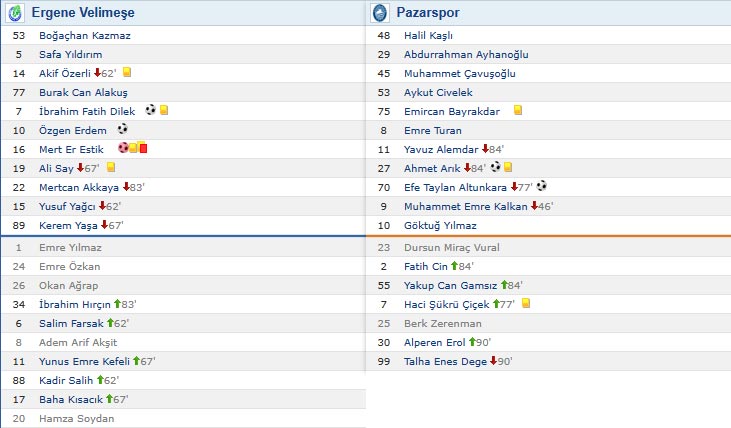
Task: Open the Pazarspor team name link
Action: pos(430,14)
